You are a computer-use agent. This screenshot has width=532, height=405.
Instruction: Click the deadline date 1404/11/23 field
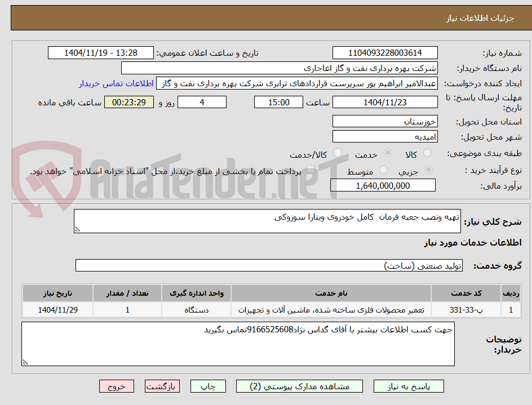(385, 102)
